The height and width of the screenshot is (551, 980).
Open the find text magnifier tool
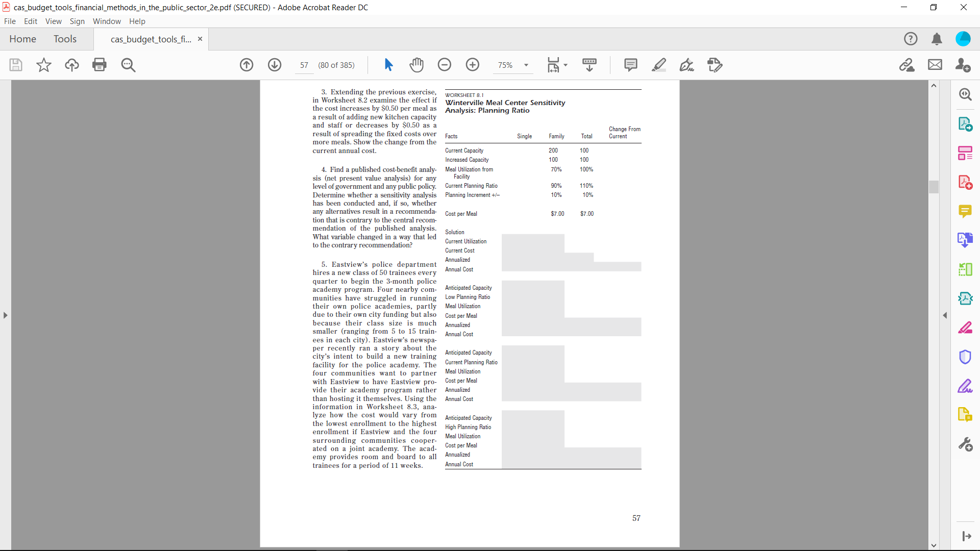click(x=128, y=65)
